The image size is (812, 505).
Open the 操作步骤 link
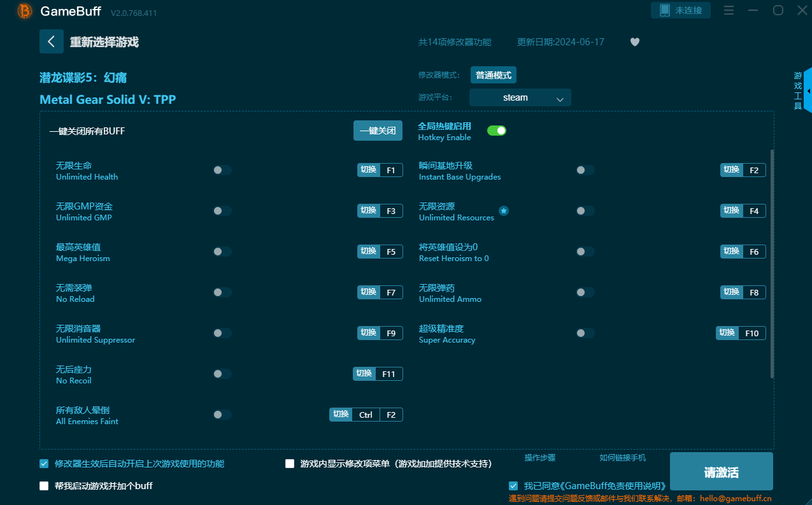point(540,458)
